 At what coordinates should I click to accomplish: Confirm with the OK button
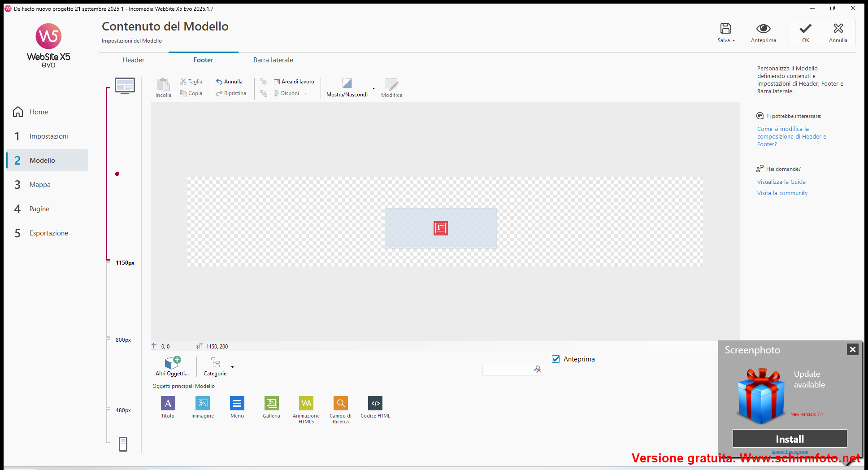point(805,33)
